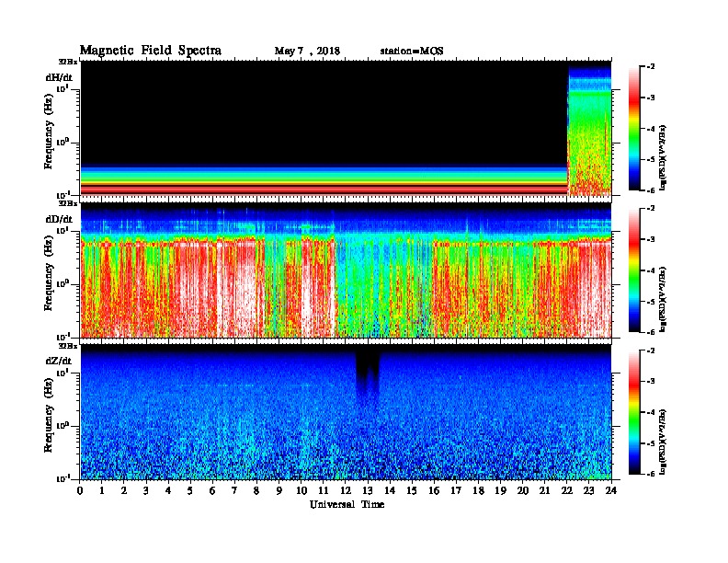The width and height of the screenshot is (728, 563).
Task: Click the log(PSD) label beside dD/dt color bar
Action: coord(664,299)
